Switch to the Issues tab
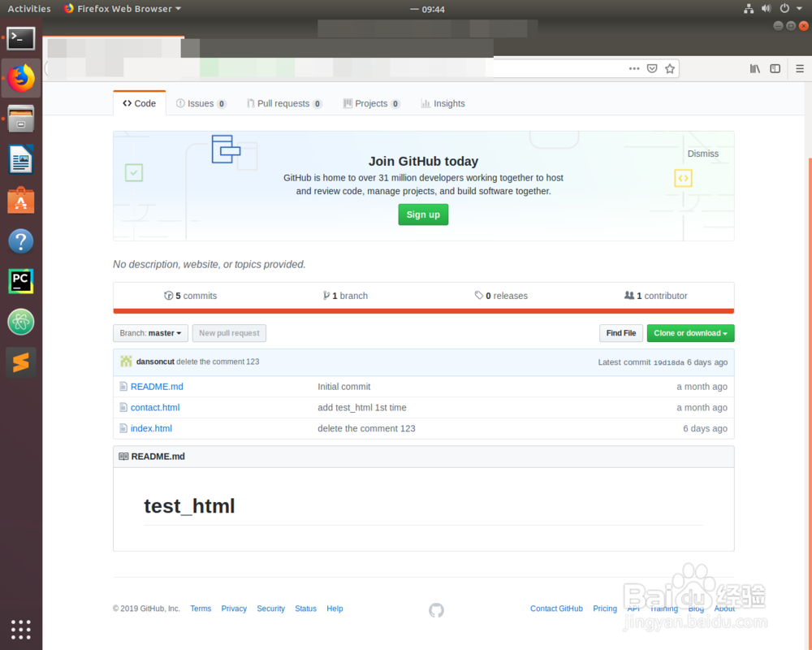Viewport: 812px width, 650px height. tap(201, 104)
